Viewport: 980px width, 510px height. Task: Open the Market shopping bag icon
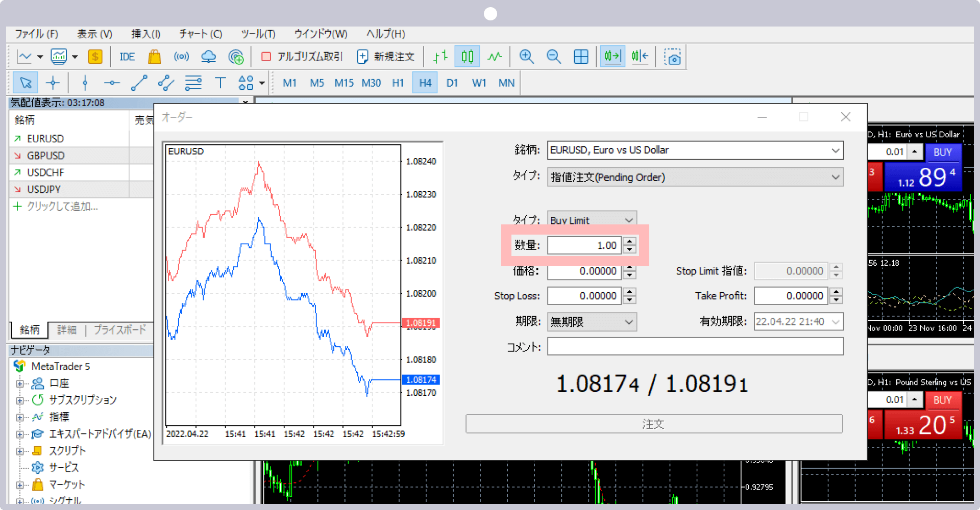click(x=154, y=57)
